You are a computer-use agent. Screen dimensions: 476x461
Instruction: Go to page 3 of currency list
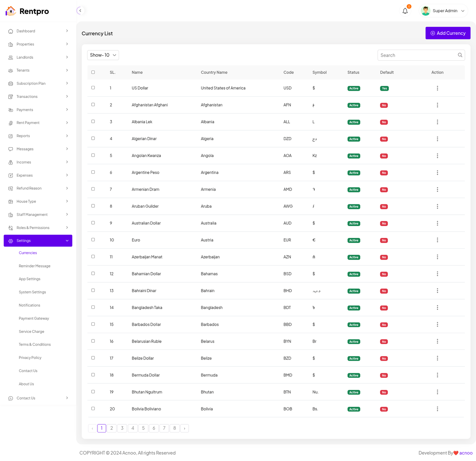point(122,428)
